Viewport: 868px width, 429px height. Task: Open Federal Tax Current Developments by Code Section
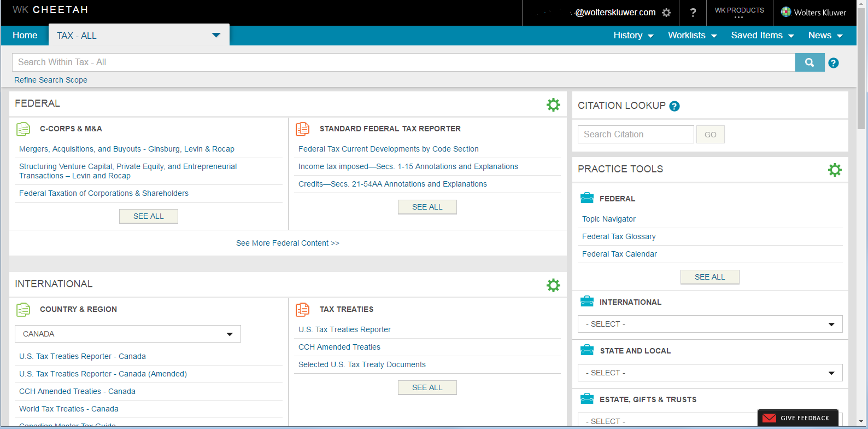(389, 149)
